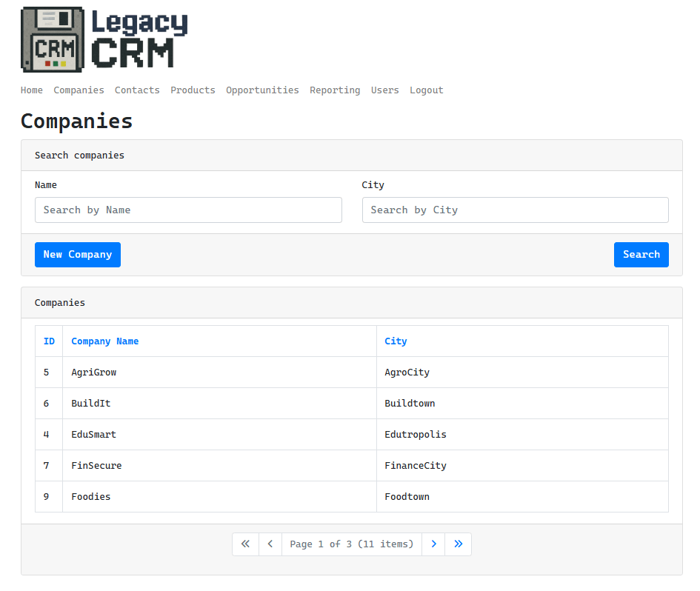Select Users in the navigation bar
Image resolution: width=700 pixels, height=591 pixels.
384,90
